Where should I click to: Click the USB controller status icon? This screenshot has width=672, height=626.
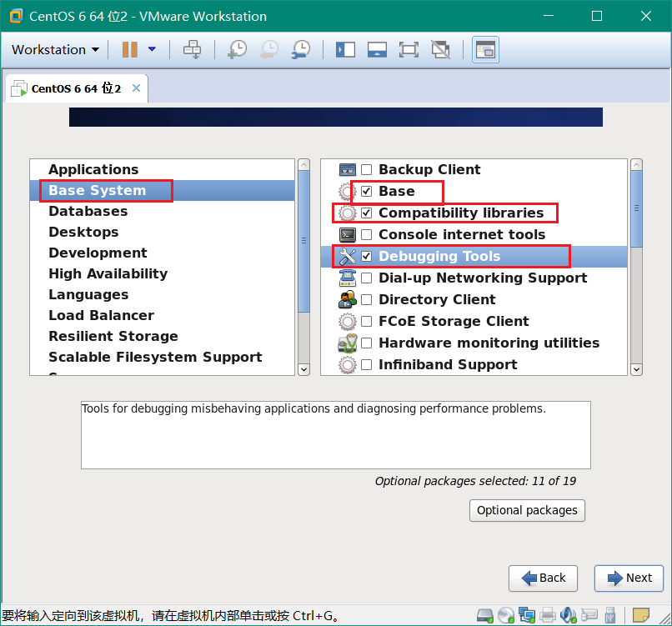click(x=609, y=616)
